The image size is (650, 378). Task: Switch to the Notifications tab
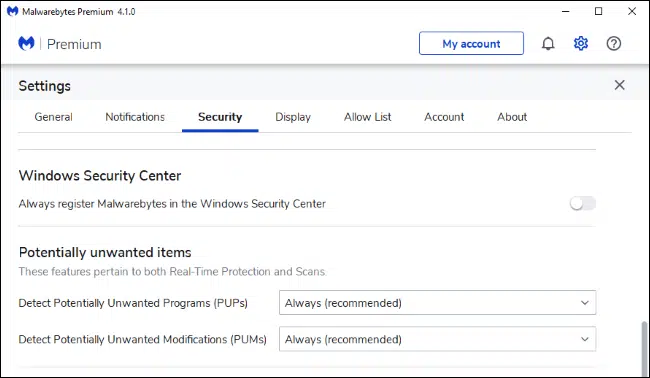(x=135, y=117)
